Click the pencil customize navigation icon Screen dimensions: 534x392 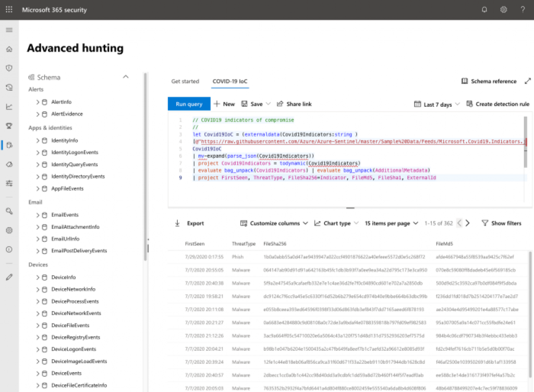point(9,277)
